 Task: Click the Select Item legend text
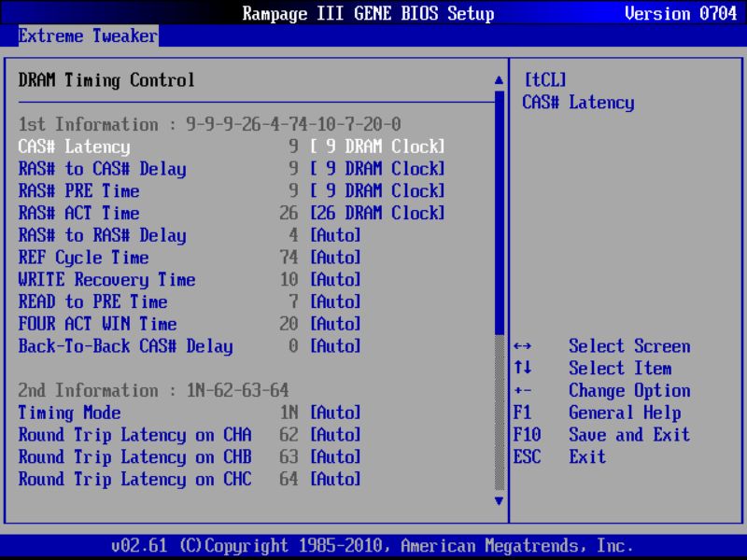(x=620, y=369)
